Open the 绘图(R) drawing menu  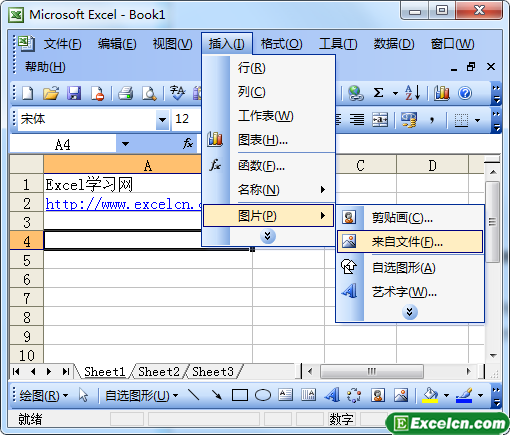pyautogui.click(x=44, y=396)
